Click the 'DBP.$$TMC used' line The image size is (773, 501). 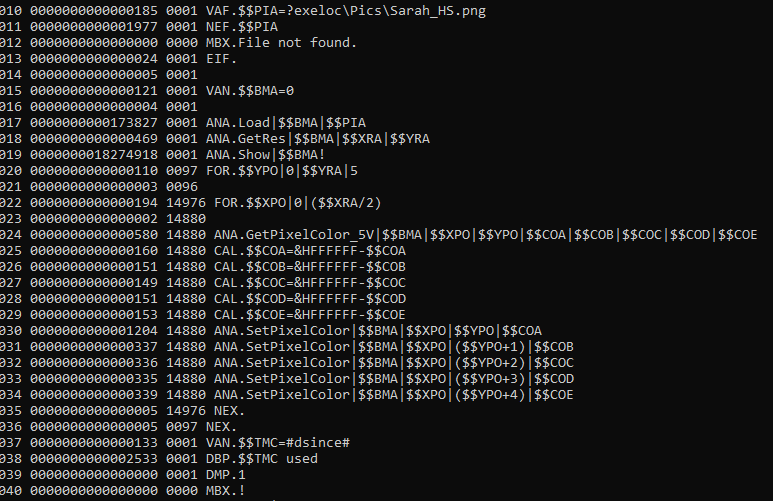point(262,459)
